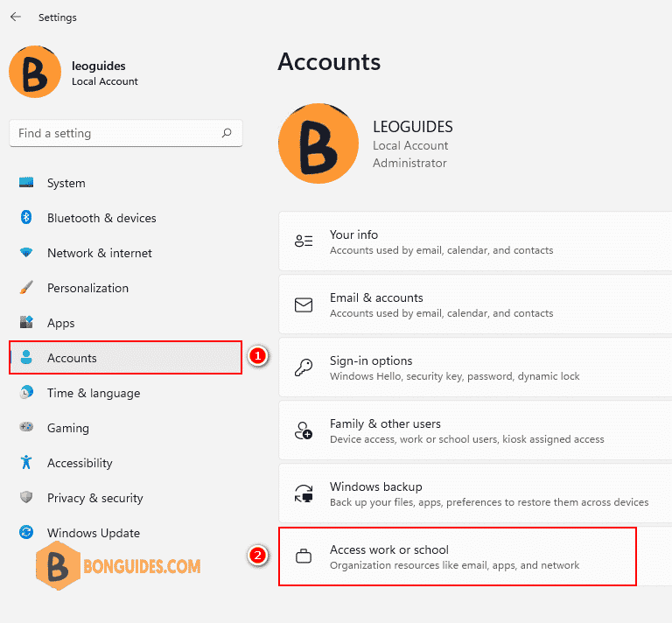Open Windows backup settings
672x623 pixels.
(x=475, y=493)
